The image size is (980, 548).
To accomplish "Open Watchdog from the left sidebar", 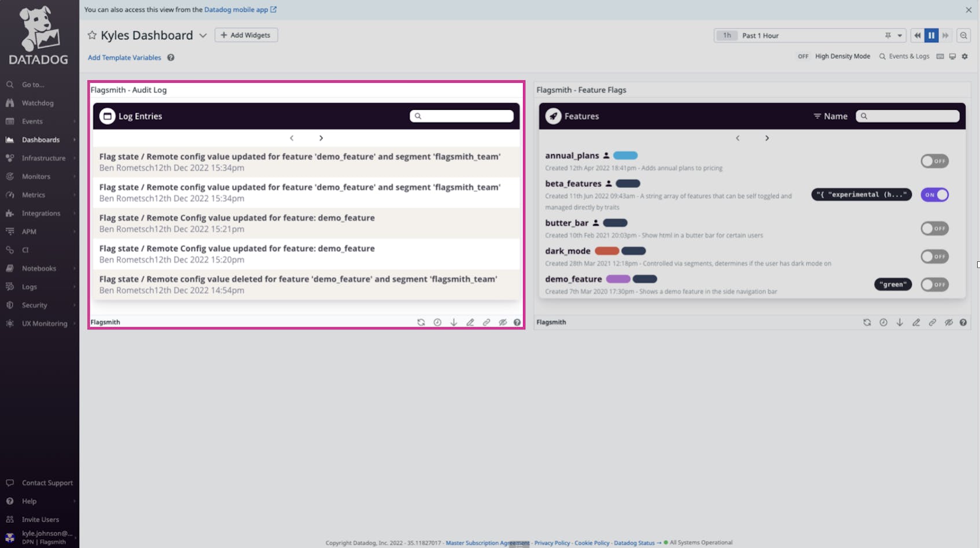I will click(37, 102).
